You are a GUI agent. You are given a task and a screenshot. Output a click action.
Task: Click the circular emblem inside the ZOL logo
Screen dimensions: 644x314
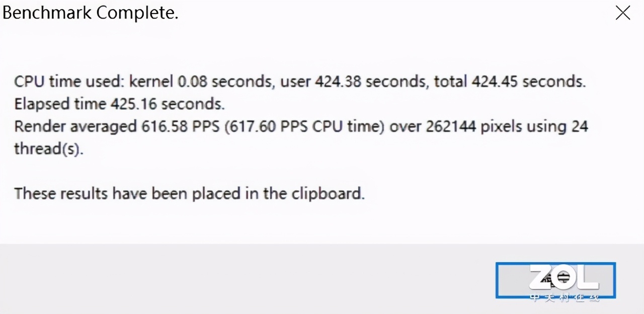(563, 276)
